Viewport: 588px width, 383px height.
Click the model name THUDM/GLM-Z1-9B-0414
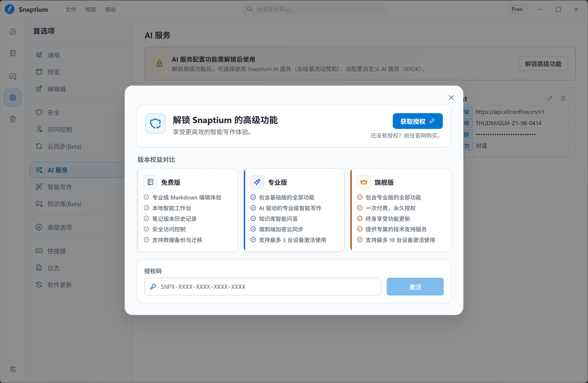[x=508, y=123]
